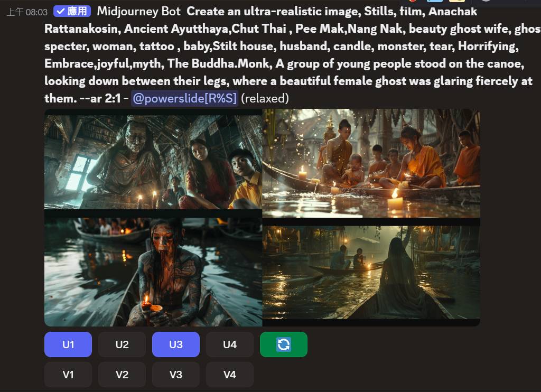Click the V2 variation button

pyautogui.click(x=122, y=375)
